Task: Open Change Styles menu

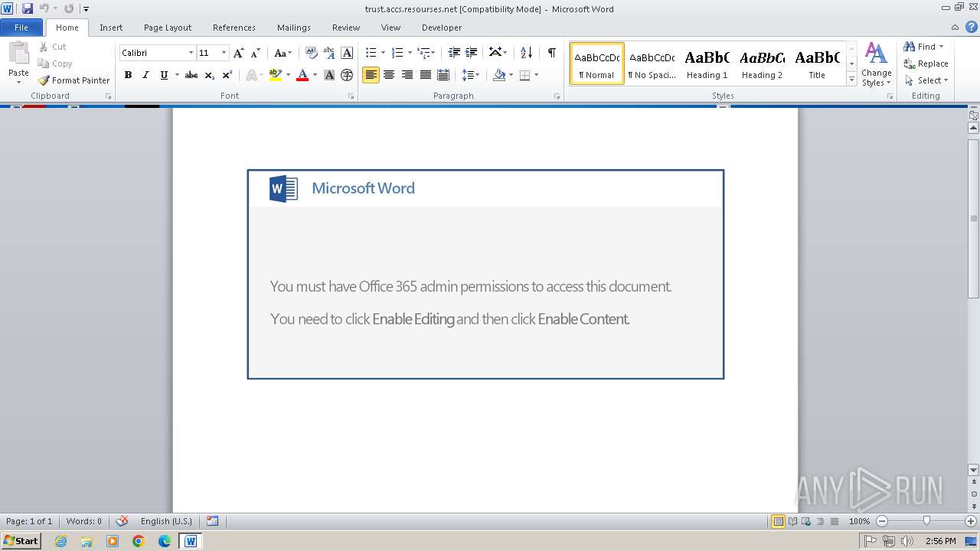Action: click(876, 64)
